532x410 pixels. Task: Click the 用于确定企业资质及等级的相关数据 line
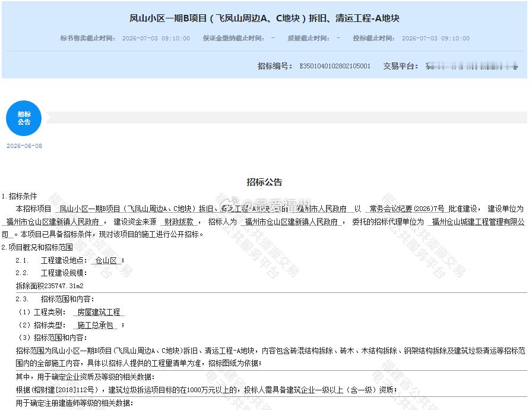click(85, 377)
